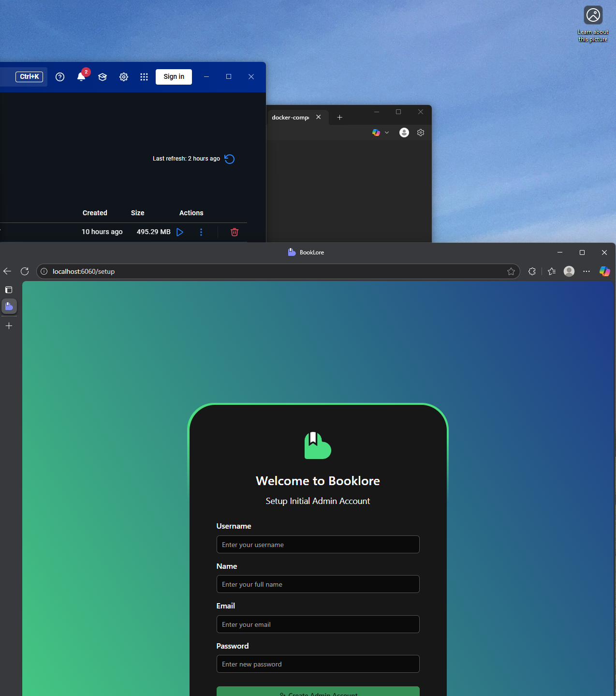Viewport: 616px width, 696px height.
Task: Add new tab in docker-compose window
Action: click(x=339, y=118)
